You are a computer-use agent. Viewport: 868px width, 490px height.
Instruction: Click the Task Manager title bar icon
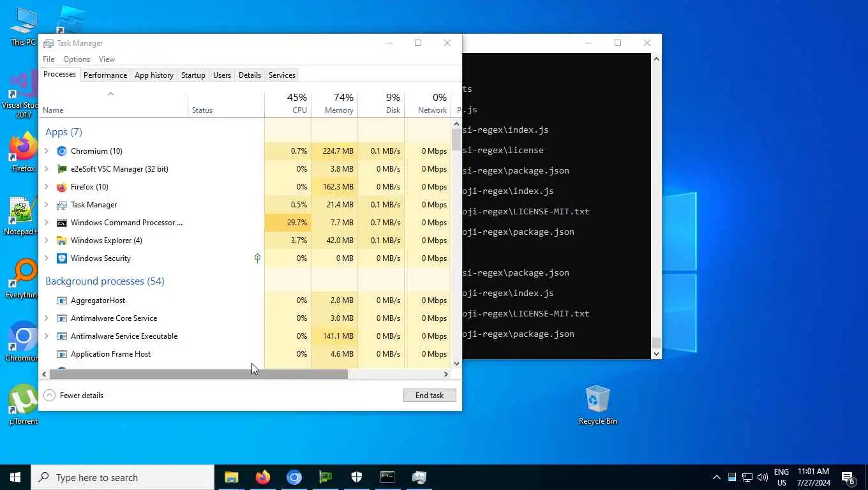point(49,43)
